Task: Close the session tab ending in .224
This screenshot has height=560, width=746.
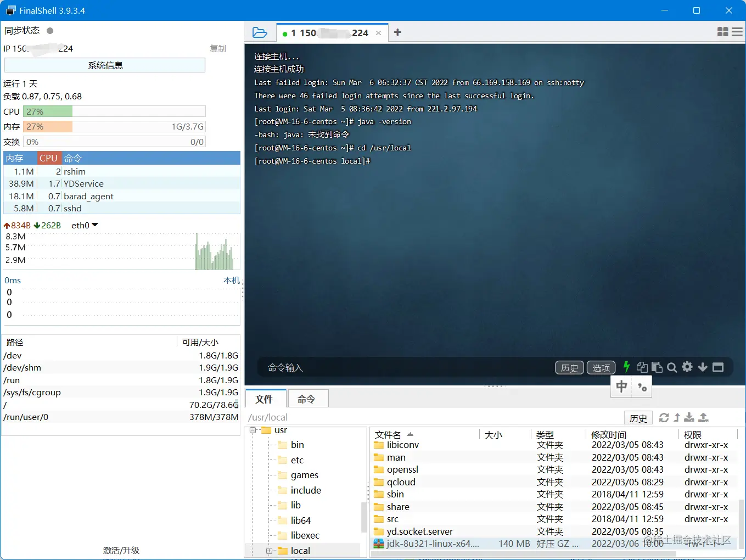Action: (378, 33)
